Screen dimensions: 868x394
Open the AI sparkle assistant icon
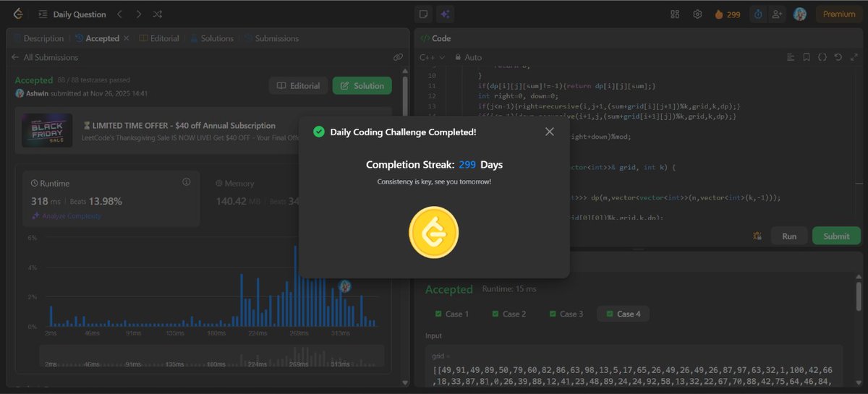click(x=444, y=14)
